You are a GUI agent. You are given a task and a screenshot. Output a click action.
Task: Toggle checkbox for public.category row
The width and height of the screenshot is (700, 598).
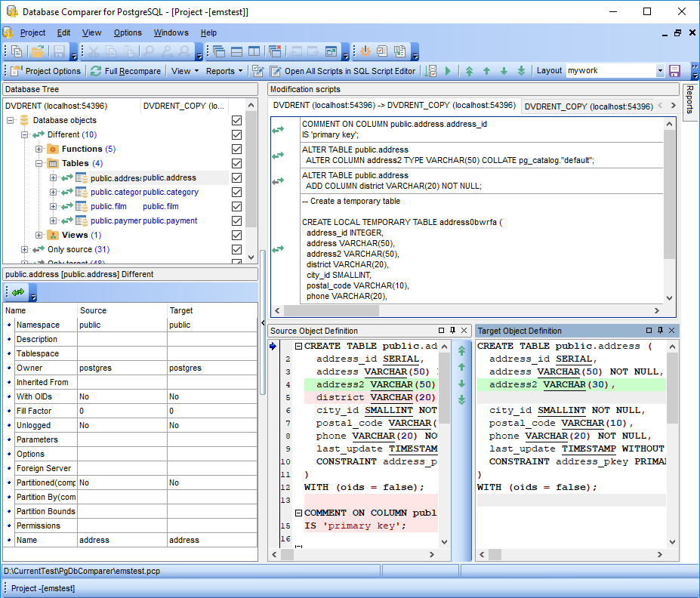[x=236, y=192]
